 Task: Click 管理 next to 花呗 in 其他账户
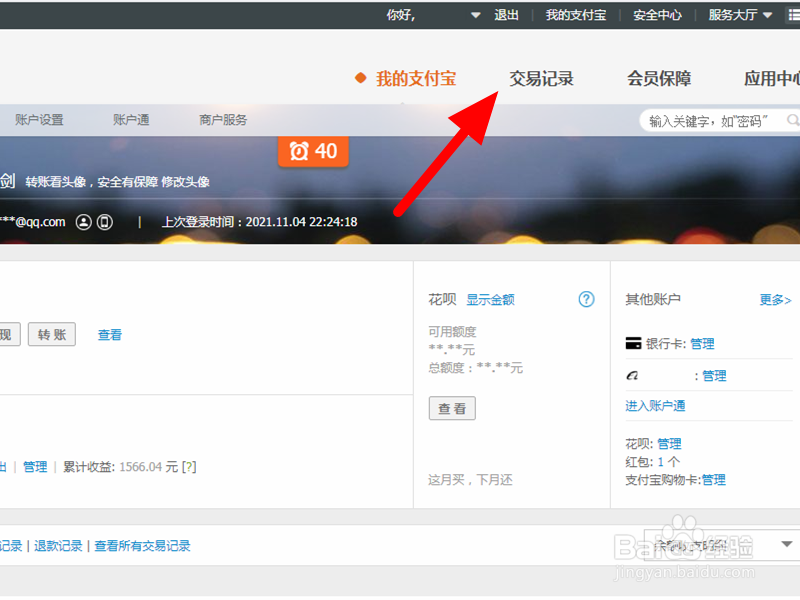(669, 443)
